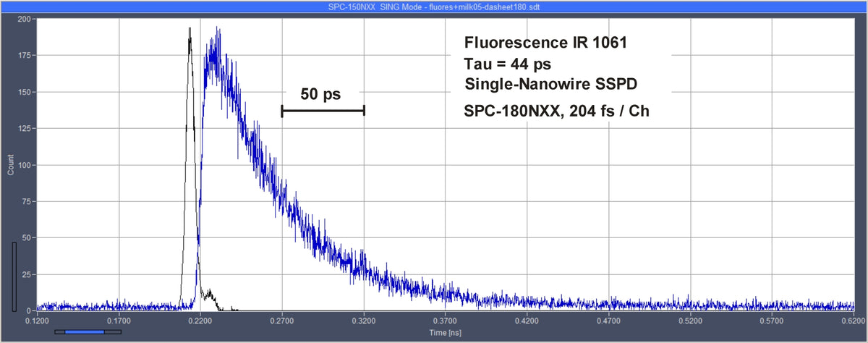
Task: Click the vertical scale slider beside Count axis
Action: (14, 276)
